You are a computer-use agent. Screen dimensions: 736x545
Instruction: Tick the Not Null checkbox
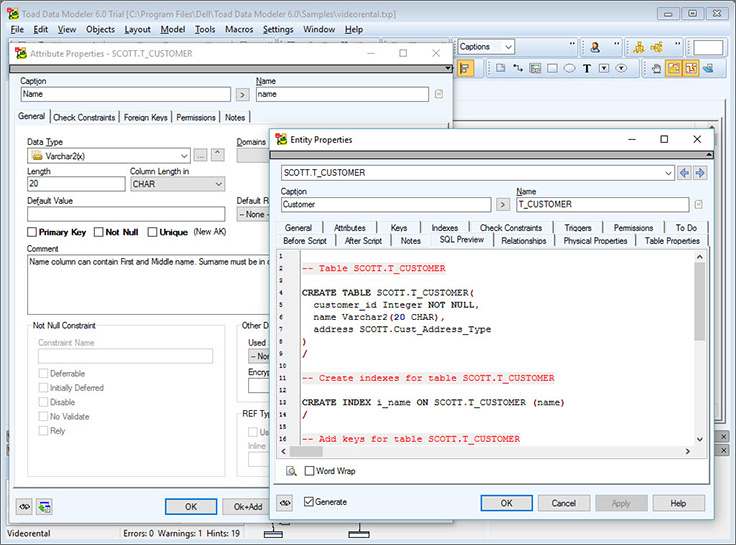[99, 232]
